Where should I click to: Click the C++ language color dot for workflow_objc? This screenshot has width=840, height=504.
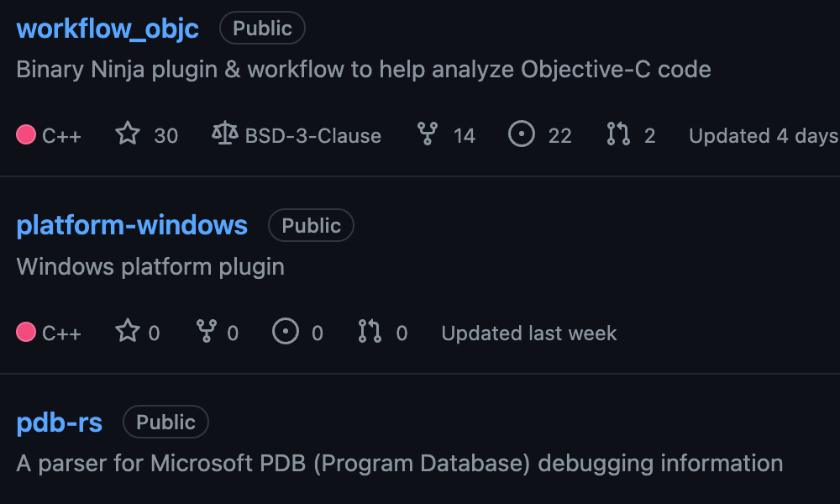coord(26,134)
